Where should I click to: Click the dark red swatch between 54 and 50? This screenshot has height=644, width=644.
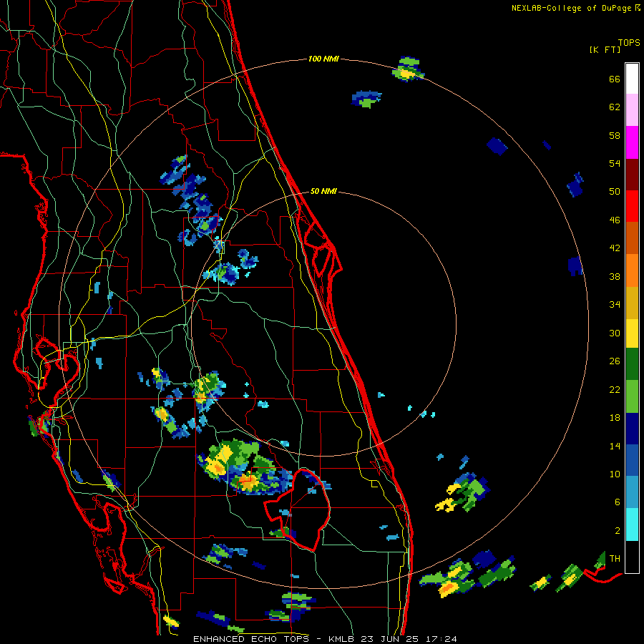(632, 175)
